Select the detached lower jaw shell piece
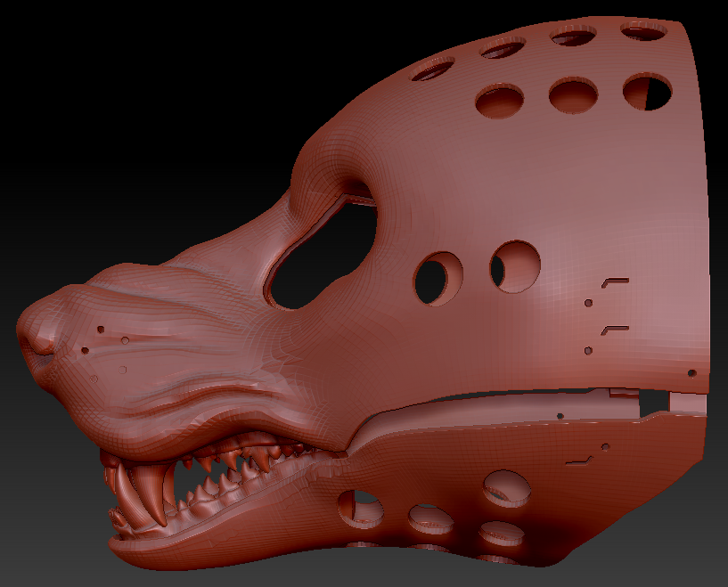The image size is (728, 587). (499, 490)
